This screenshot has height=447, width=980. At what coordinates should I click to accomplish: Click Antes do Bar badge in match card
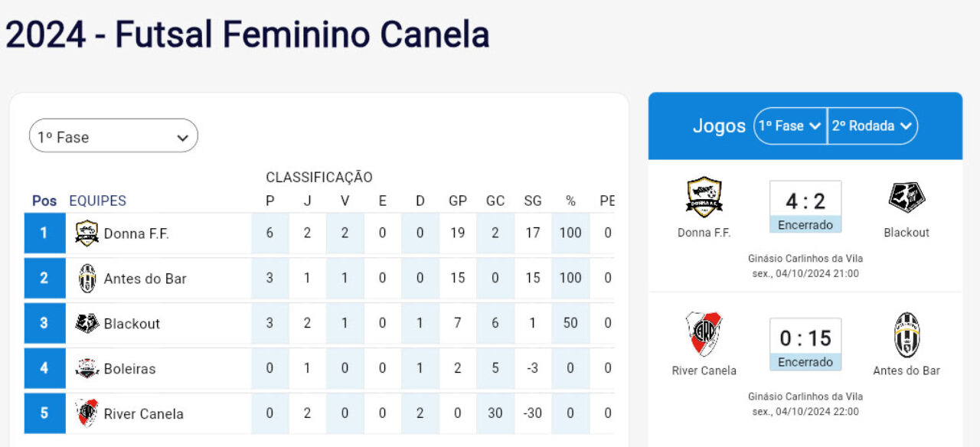906,334
